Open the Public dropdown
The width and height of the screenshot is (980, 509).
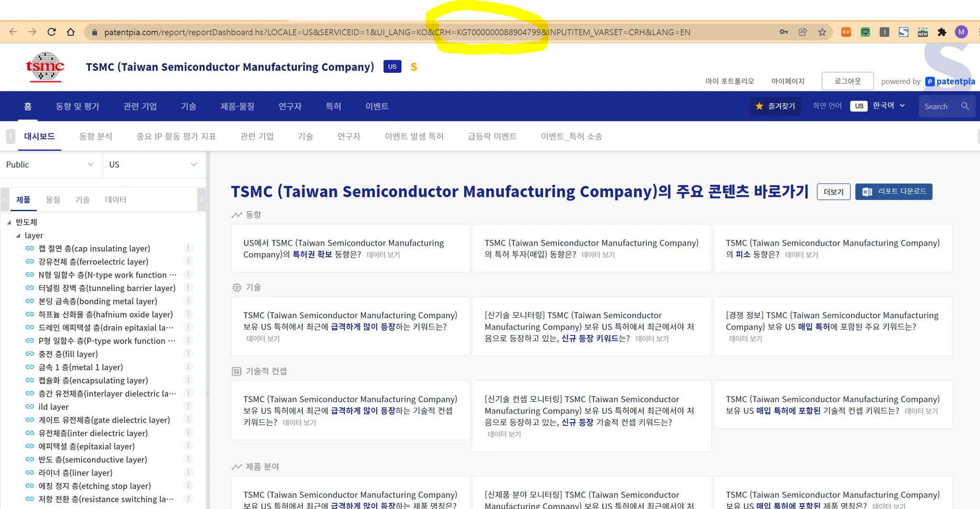coord(50,164)
